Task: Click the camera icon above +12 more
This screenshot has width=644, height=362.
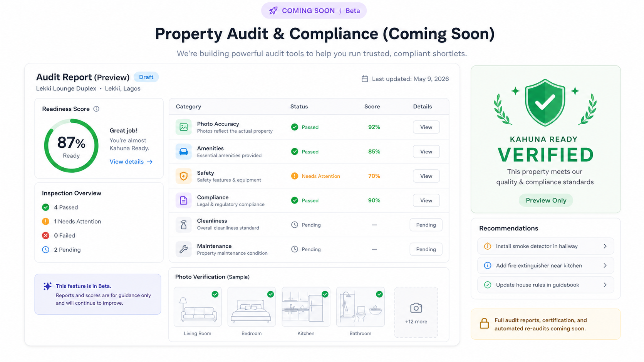Action: (x=416, y=308)
